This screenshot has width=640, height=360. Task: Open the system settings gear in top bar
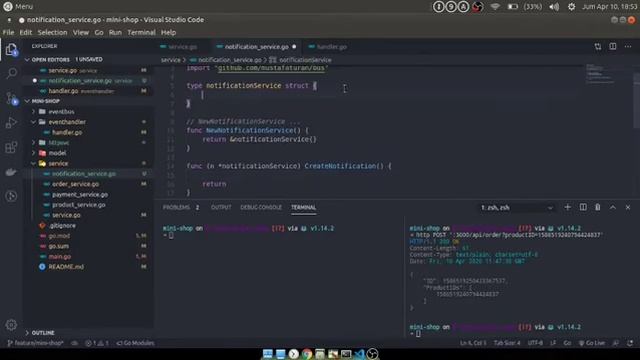[x=571, y=7]
